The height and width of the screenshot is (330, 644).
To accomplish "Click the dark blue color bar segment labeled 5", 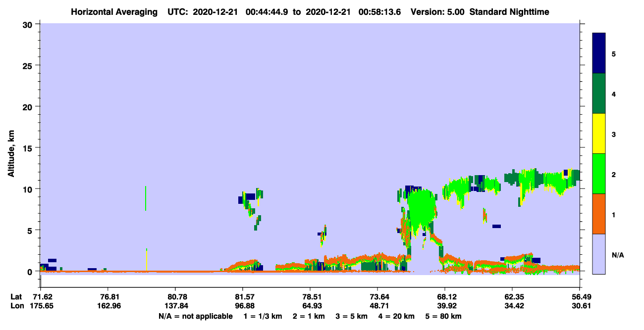I will click(x=599, y=53).
